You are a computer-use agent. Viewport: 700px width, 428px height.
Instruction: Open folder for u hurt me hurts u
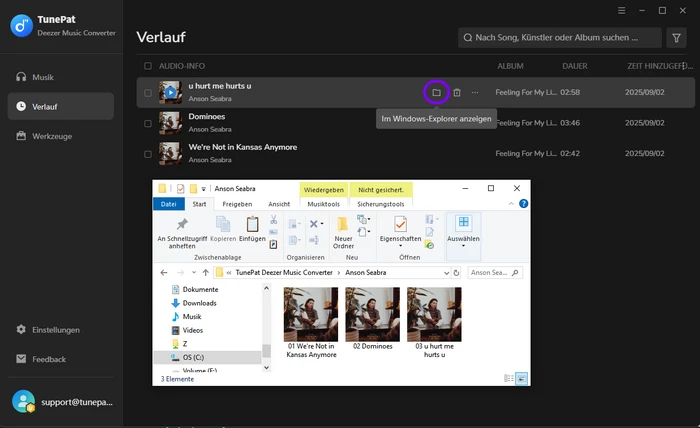point(436,92)
